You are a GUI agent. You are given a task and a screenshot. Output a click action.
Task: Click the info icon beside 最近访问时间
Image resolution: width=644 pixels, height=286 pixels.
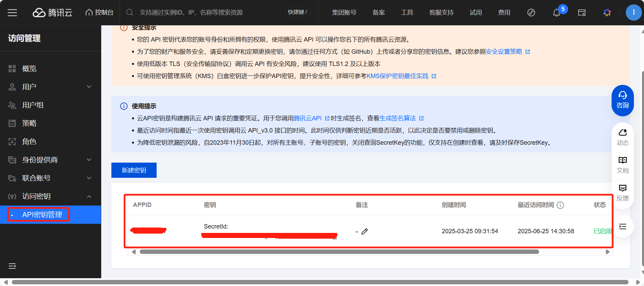(560, 205)
